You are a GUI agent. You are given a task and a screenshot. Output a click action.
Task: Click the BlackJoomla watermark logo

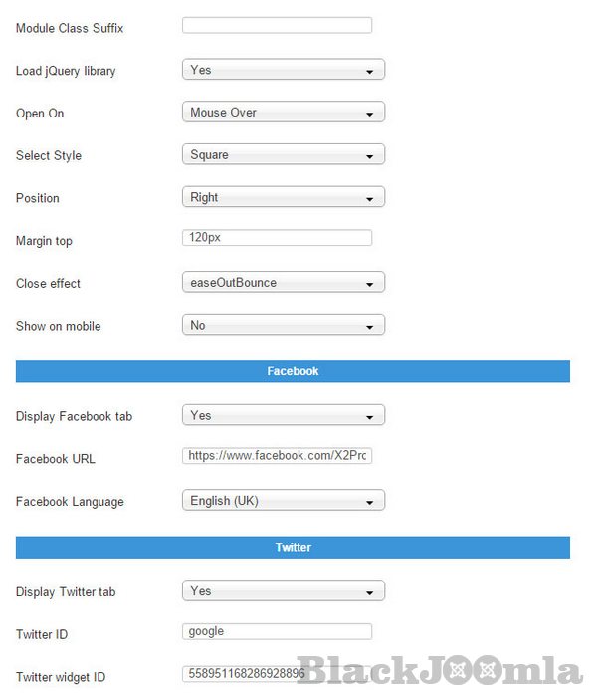click(439, 670)
